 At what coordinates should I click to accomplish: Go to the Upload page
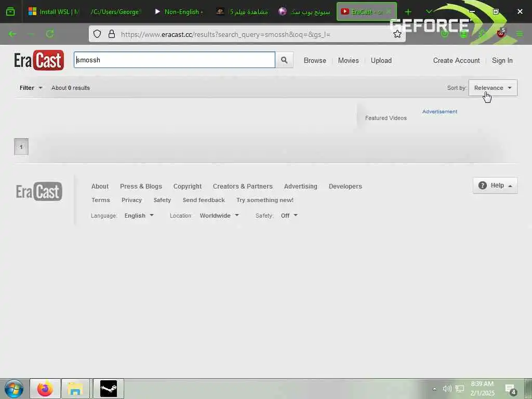click(381, 60)
